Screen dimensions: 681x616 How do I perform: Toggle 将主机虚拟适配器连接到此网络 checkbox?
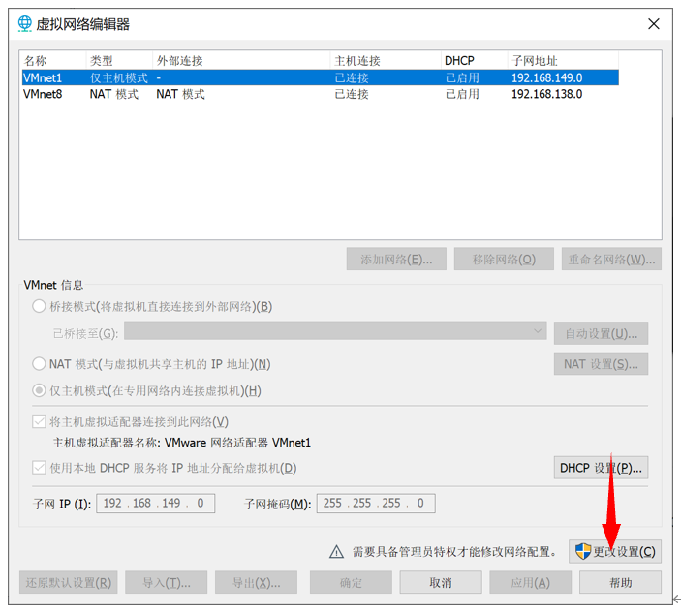click(39, 421)
